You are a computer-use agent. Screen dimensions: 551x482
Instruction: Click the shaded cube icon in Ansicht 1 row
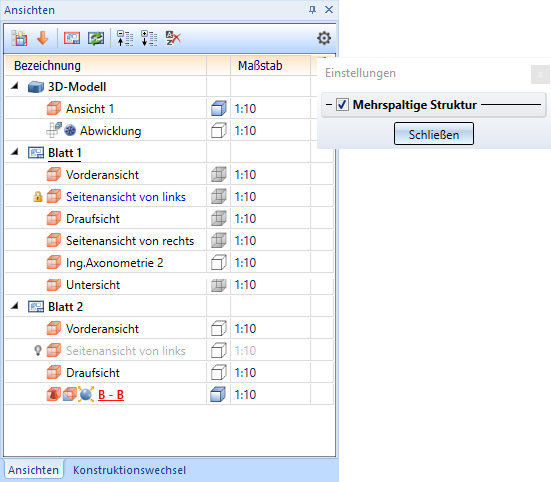click(219, 109)
